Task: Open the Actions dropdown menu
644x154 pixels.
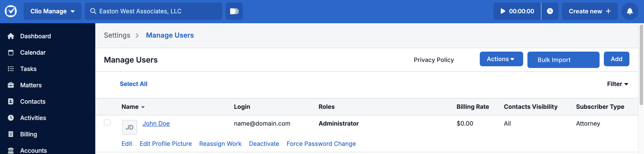Action: tap(501, 59)
